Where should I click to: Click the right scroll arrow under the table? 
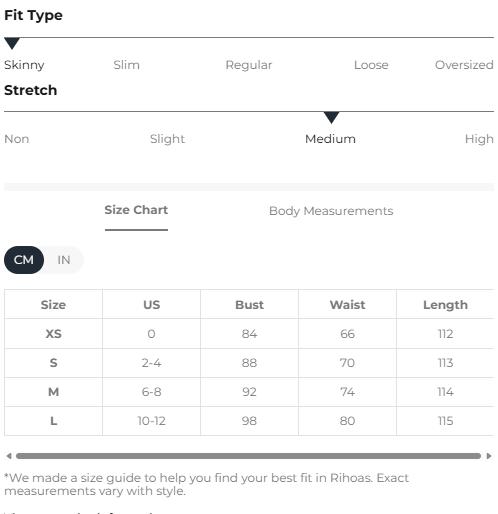coord(489,456)
